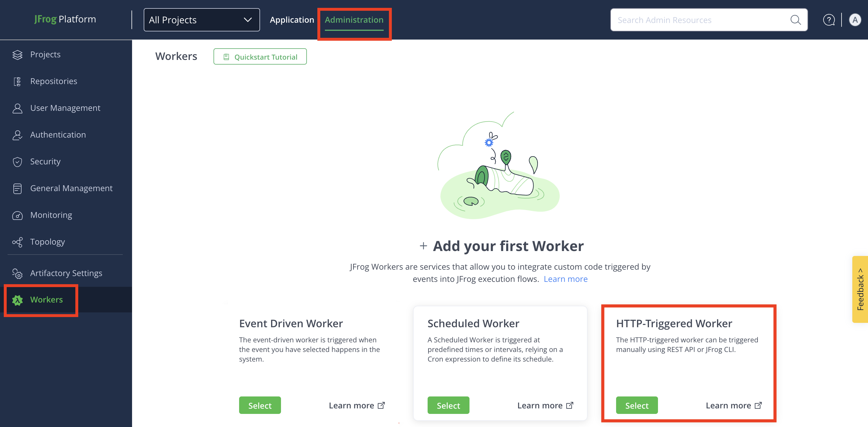Open the help question mark icon
Screen dimensions: 868x427
tap(829, 20)
